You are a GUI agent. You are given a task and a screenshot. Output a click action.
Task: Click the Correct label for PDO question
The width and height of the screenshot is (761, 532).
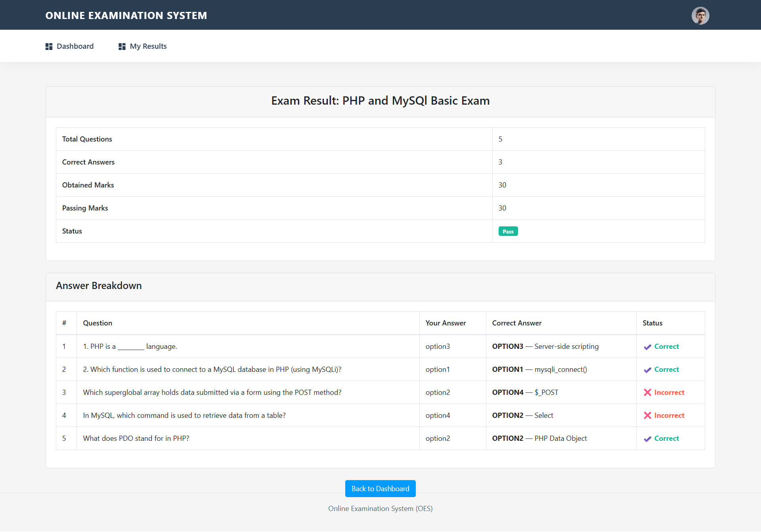[x=666, y=438]
